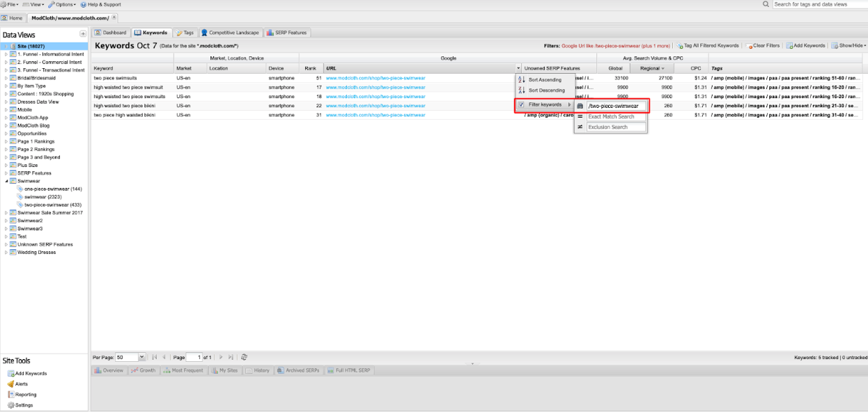Click the Alerts megaphone icon in Site Tools
Viewport: 868px width, 412px height.
coord(11,383)
